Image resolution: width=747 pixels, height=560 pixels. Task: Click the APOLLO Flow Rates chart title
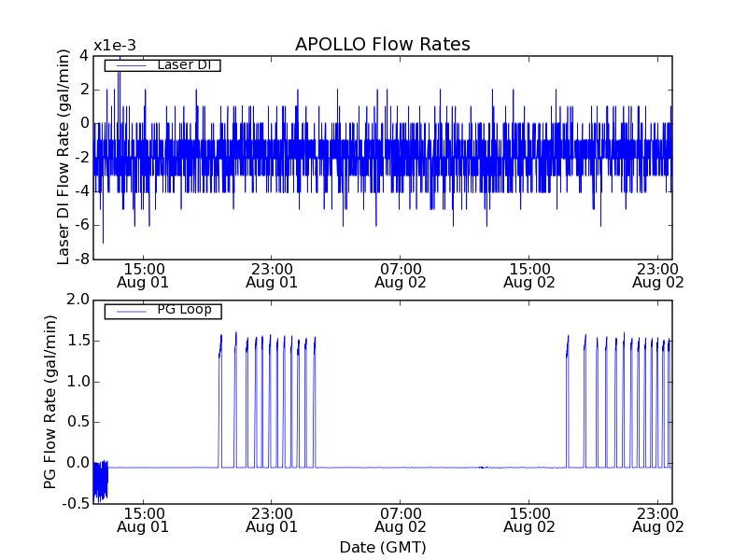coord(382,45)
